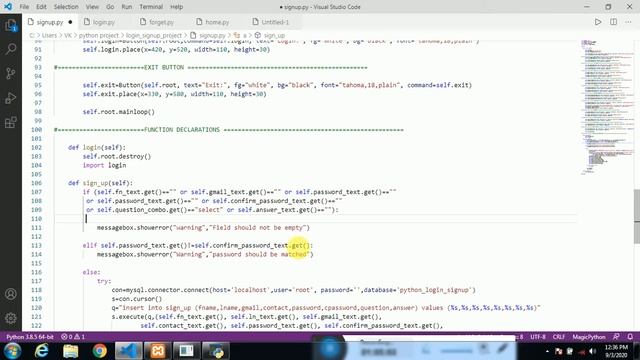
Task: Open Google Chrome from taskbar
Action: pyautogui.click(x=99, y=351)
